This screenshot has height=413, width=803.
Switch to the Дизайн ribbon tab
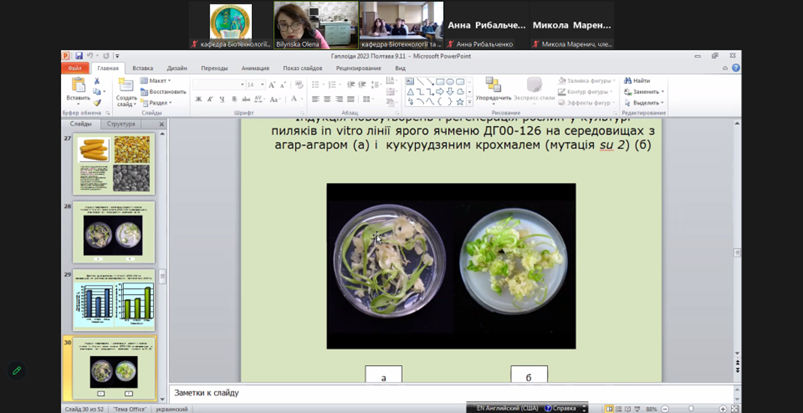[177, 68]
